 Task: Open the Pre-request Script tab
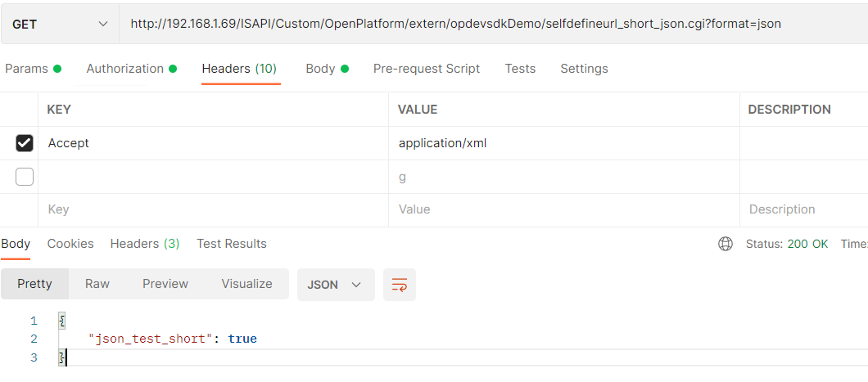(x=427, y=69)
